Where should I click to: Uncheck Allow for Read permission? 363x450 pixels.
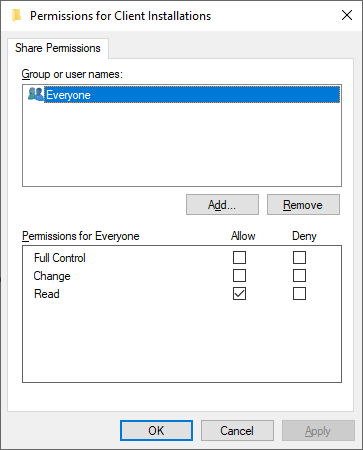click(x=239, y=294)
